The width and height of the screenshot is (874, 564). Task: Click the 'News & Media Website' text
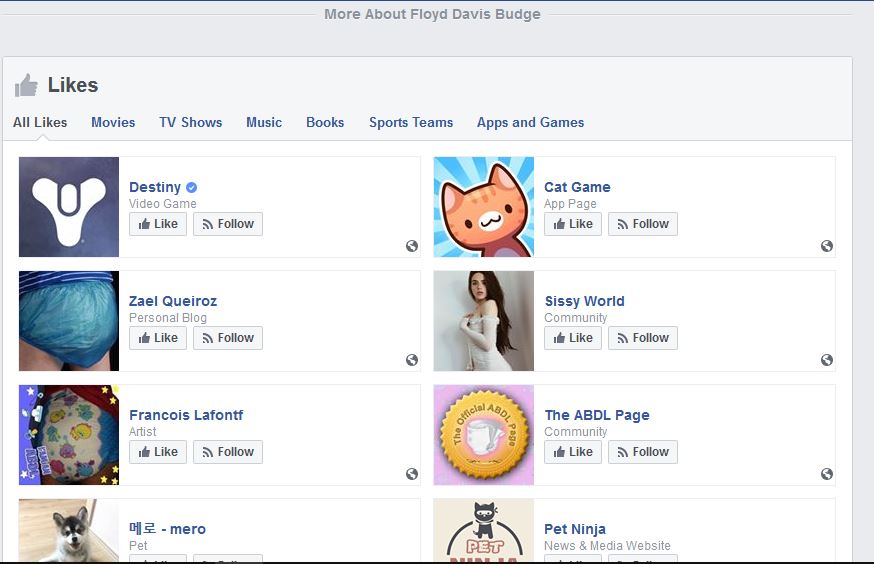608,546
